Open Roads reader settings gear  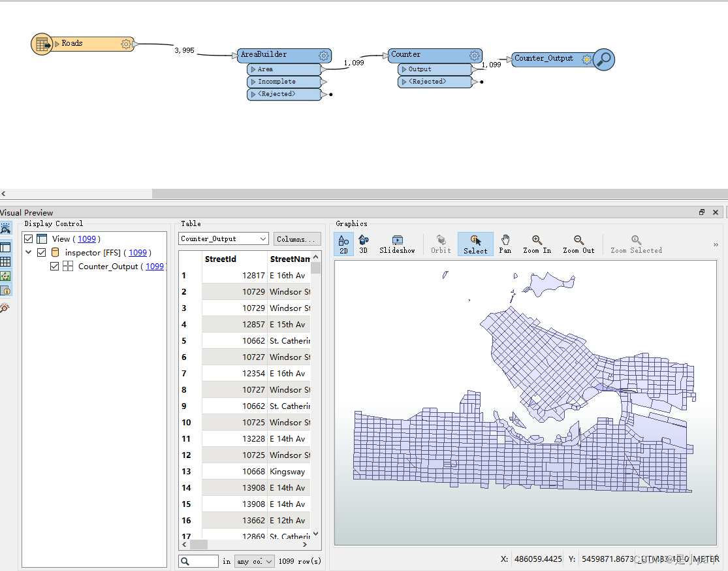(x=126, y=44)
